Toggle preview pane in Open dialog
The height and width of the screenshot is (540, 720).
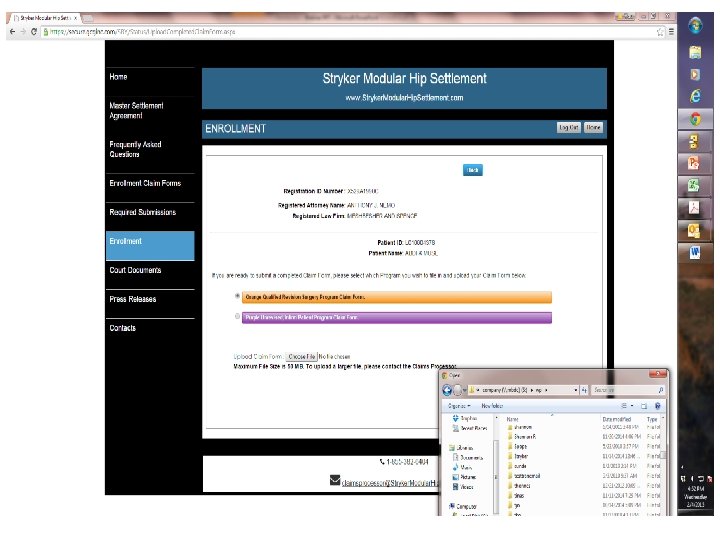pos(644,406)
